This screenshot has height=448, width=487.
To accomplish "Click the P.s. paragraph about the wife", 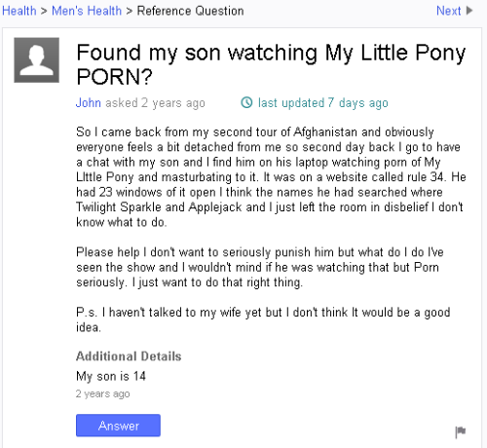I will tap(263, 319).
